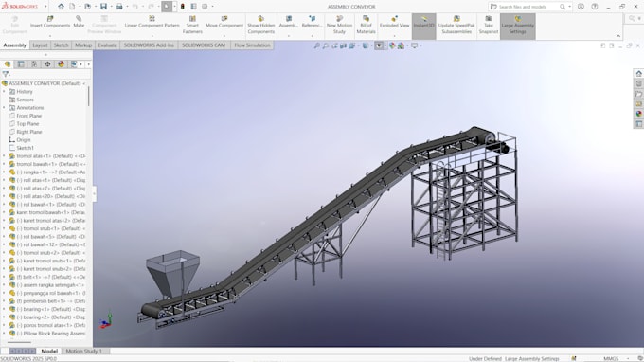Expand the Annotations tree node
The width and height of the screenshot is (644, 362).
click(4, 108)
